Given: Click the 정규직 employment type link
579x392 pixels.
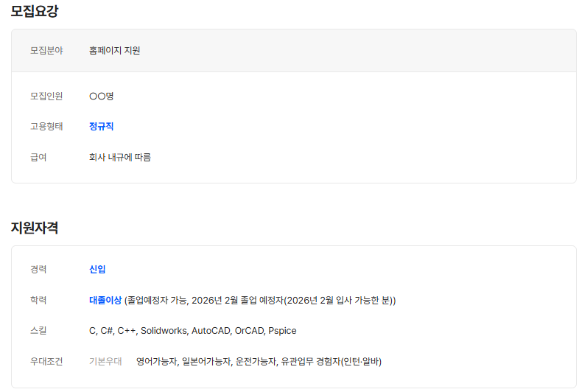Looking at the screenshot, I should point(101,126).
